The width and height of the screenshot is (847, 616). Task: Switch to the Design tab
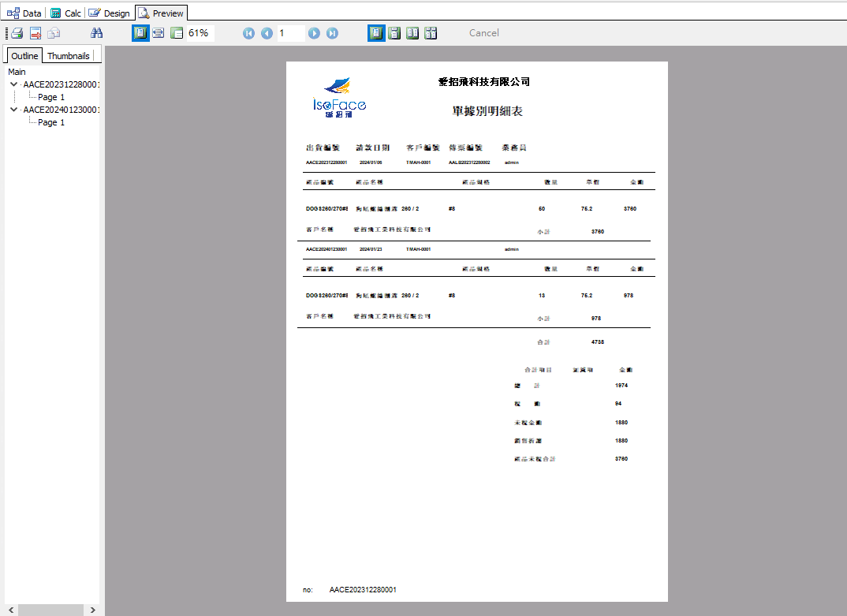[110, 13]
